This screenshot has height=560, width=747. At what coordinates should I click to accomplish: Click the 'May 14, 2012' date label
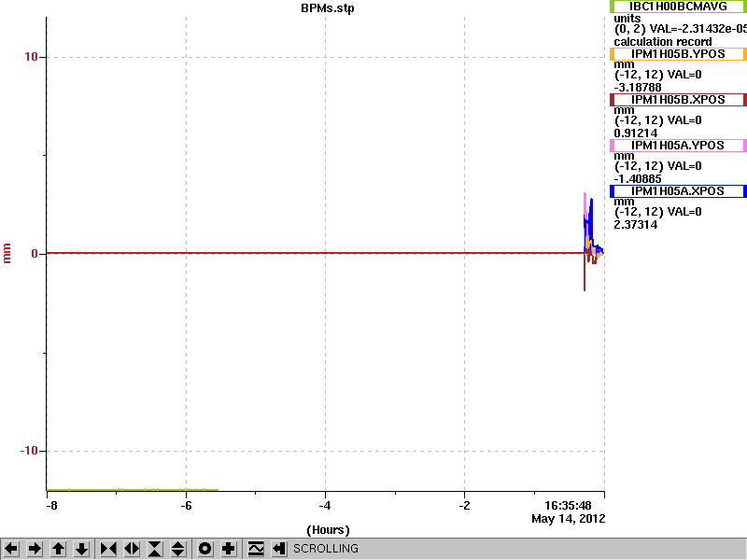click(569, 519)
